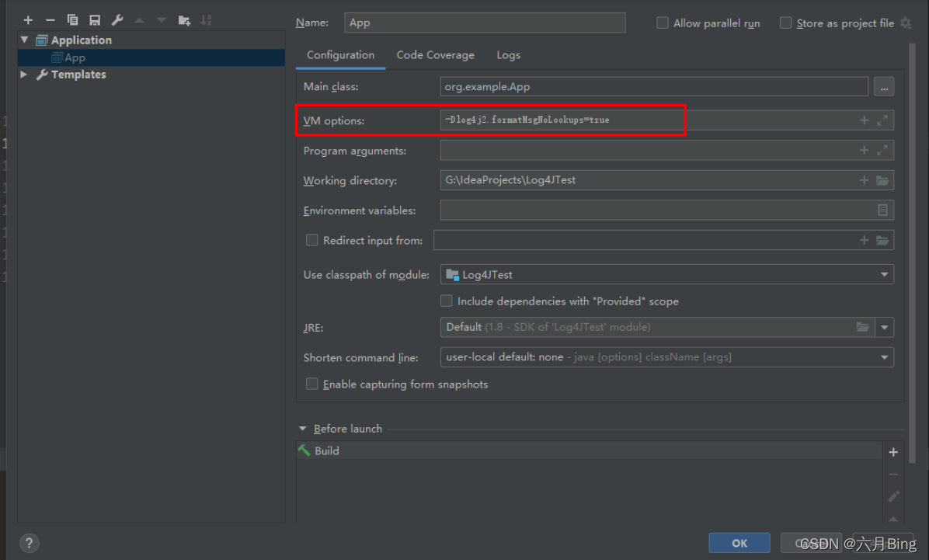Viewport: 929px width, 560px height.
Task: Browse for the redirect input file
Action: [x=882, y=240]
